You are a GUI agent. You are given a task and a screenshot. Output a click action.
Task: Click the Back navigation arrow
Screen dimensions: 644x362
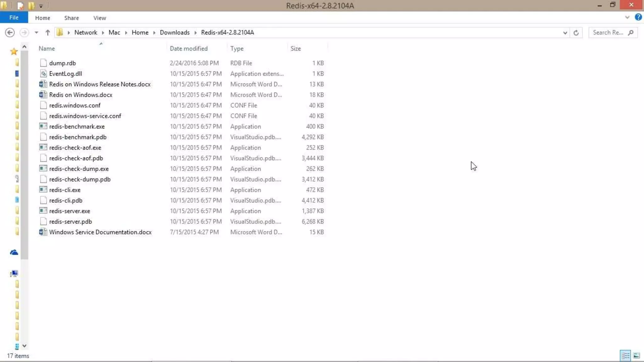point(10,33)
